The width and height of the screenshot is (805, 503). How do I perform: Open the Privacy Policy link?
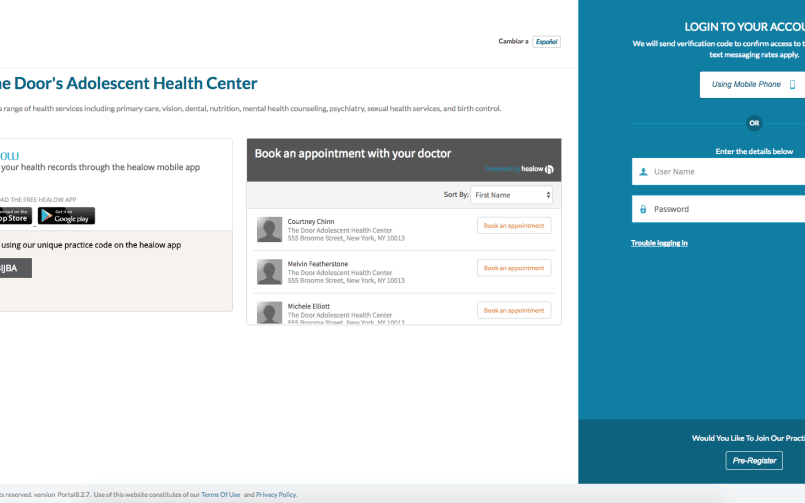coord(276,495)
